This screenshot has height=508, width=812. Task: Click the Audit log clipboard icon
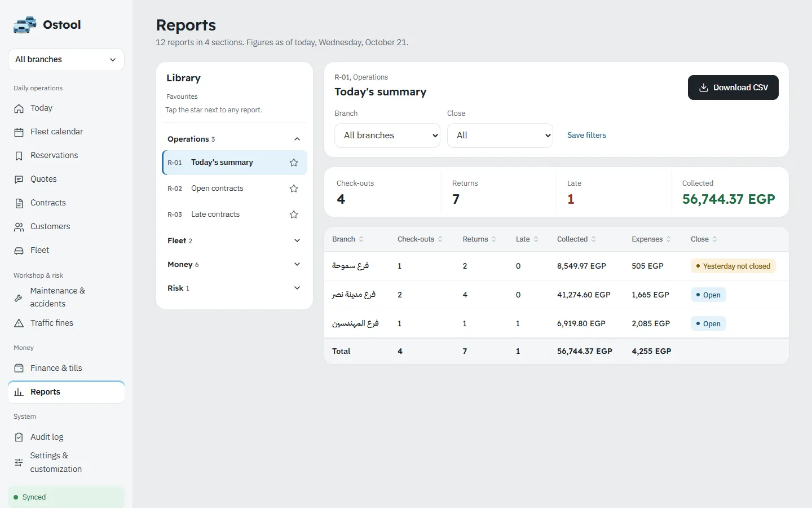pos(19,437)
